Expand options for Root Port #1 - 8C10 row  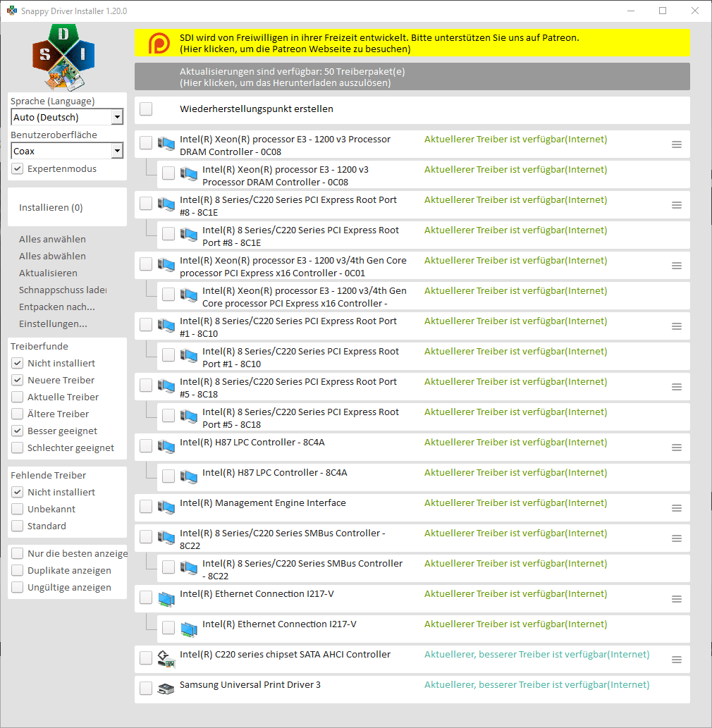click(677, 327)
